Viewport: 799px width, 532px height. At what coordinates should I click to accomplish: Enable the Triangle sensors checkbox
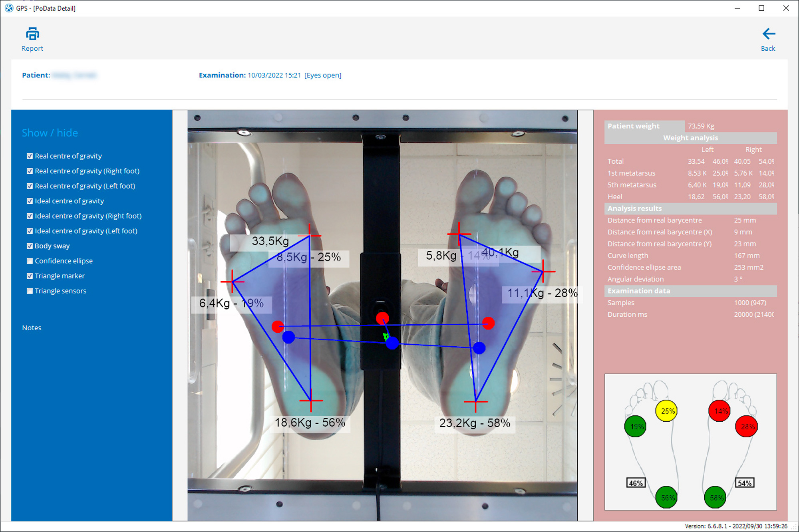30,291
